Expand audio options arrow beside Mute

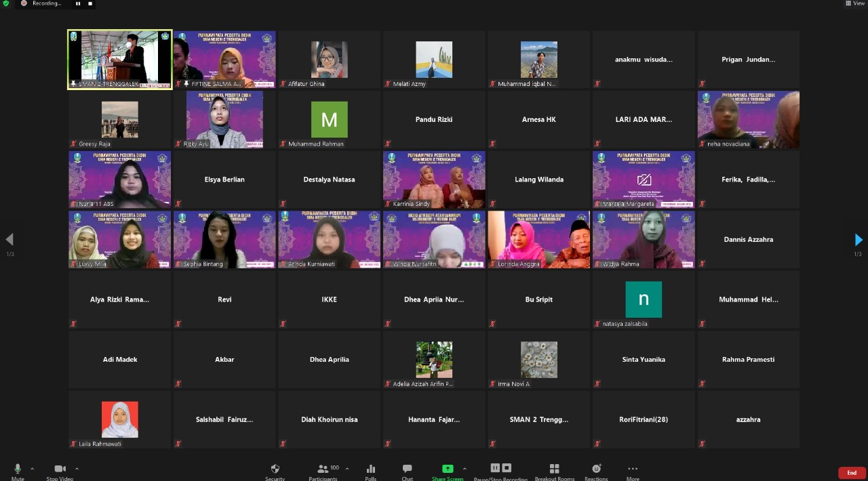[x=32, y=469]
